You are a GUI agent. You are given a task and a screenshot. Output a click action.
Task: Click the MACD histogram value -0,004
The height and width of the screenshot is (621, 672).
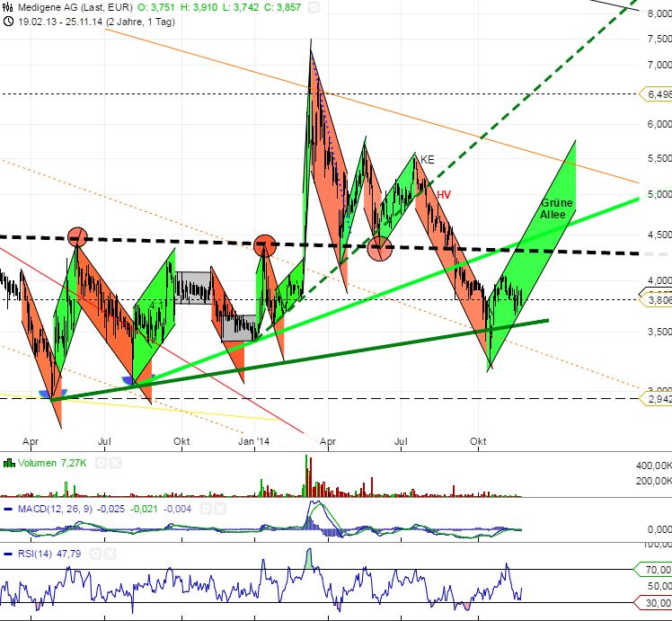[x=177, y=510]
